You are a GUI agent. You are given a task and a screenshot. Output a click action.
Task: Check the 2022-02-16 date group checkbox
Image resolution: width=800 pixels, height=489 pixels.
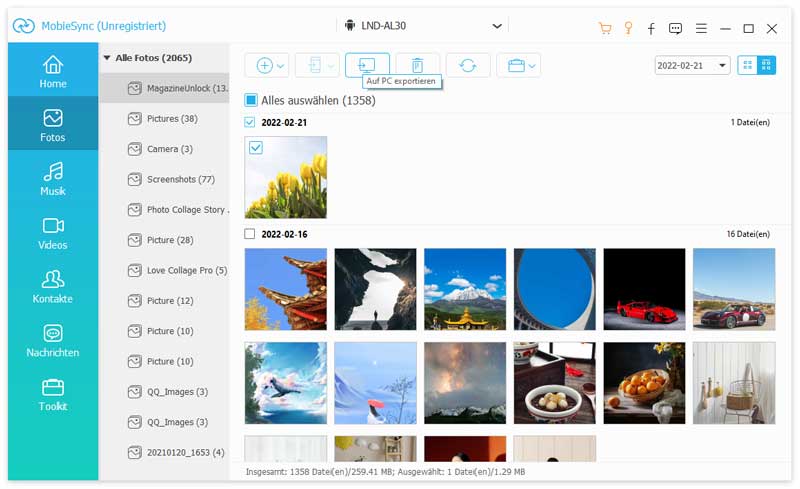(250, 234)
